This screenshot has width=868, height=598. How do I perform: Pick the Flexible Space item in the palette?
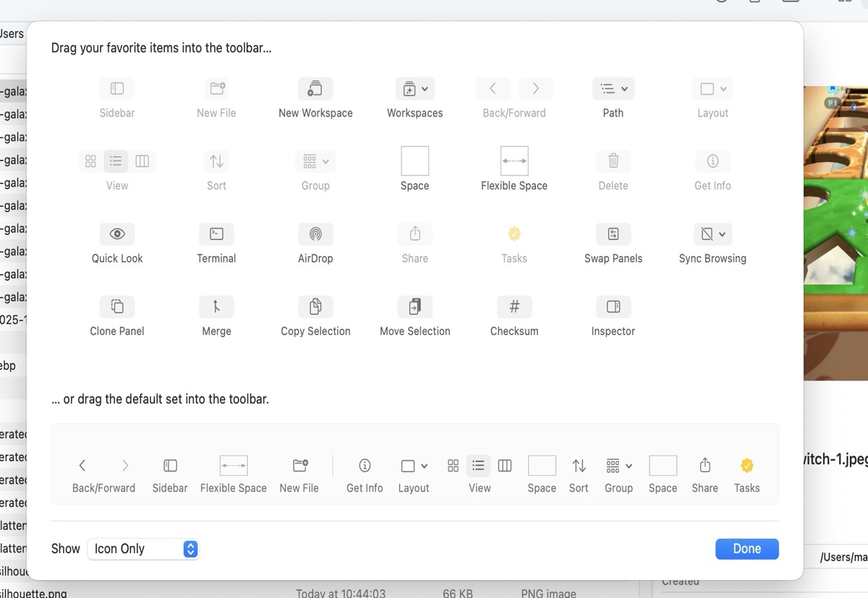point(514,161)
